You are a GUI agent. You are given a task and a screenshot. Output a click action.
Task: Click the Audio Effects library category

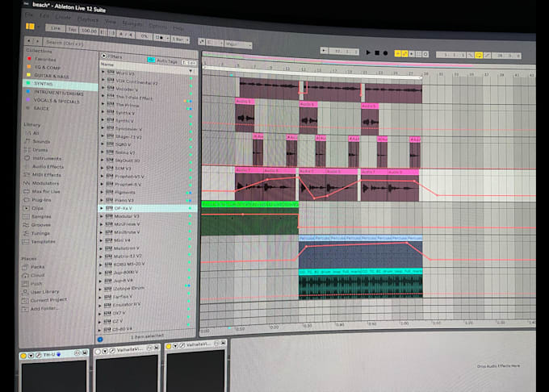click(x=48, y=166)
